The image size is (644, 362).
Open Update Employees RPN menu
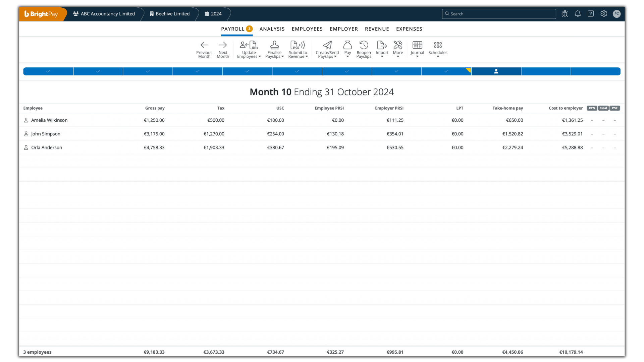click(x=249, y=49)
